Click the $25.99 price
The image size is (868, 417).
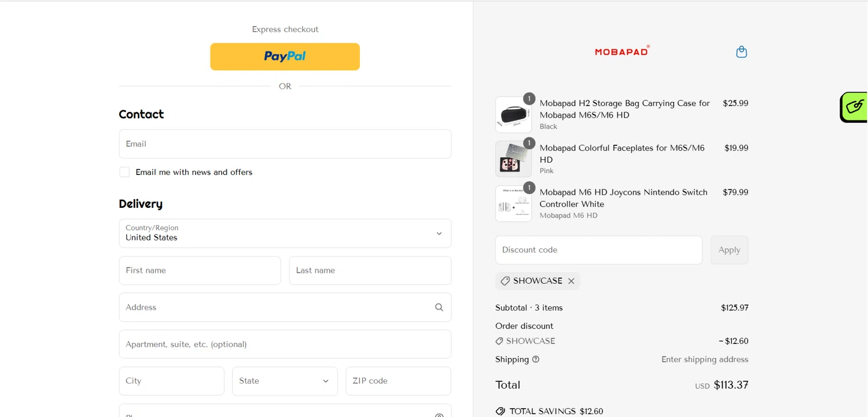pos(735,104)
